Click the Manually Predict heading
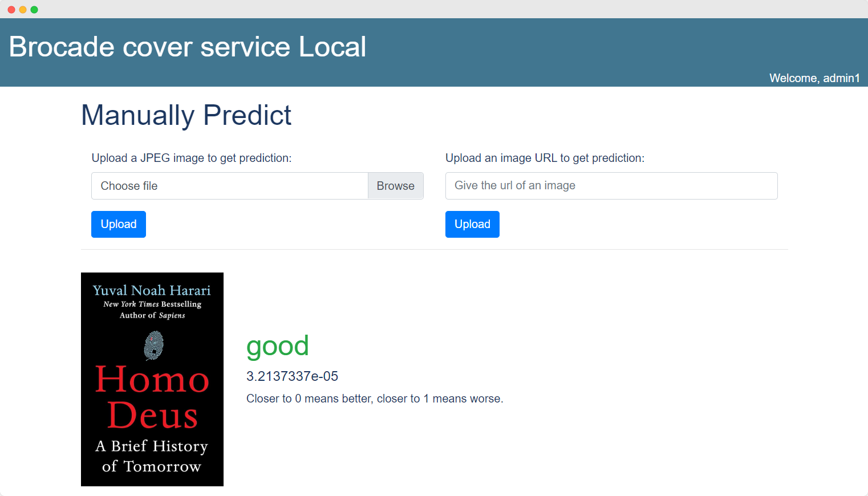The image size is (868, 496). (x=186, y=115)
